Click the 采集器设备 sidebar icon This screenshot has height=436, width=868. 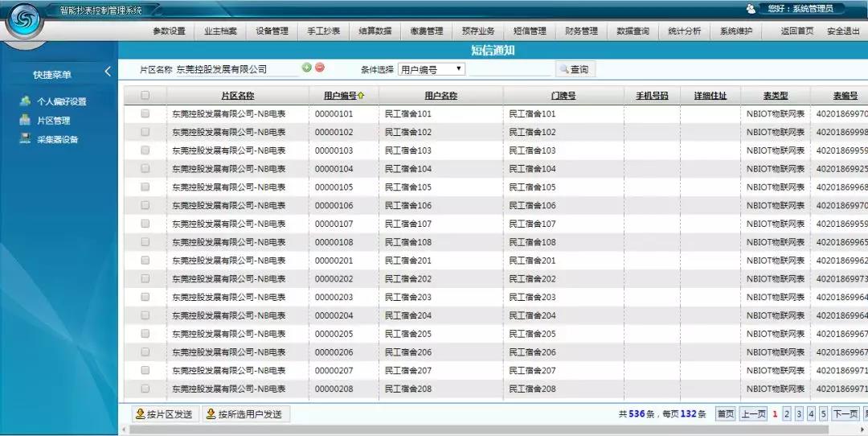point(25,138)
